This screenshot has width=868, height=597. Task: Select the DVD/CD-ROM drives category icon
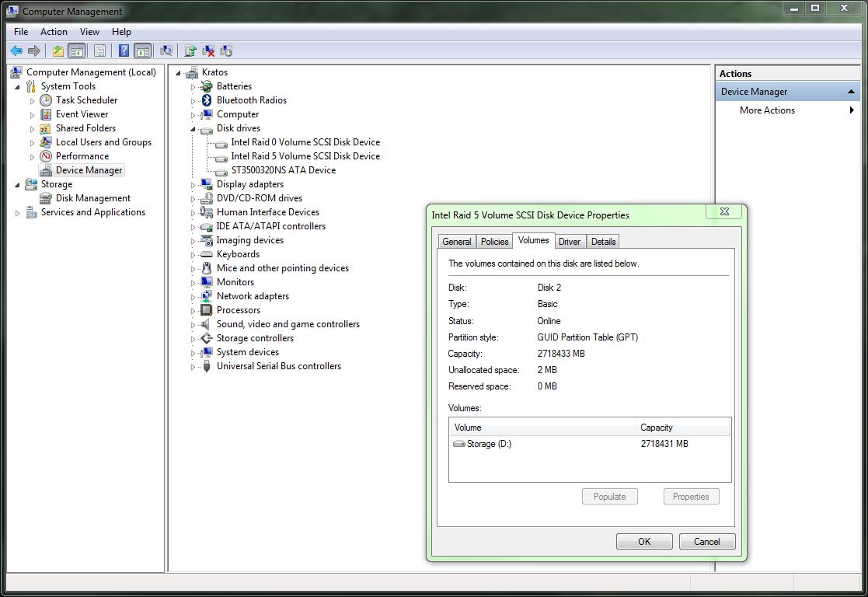click(x=207, y=197)
